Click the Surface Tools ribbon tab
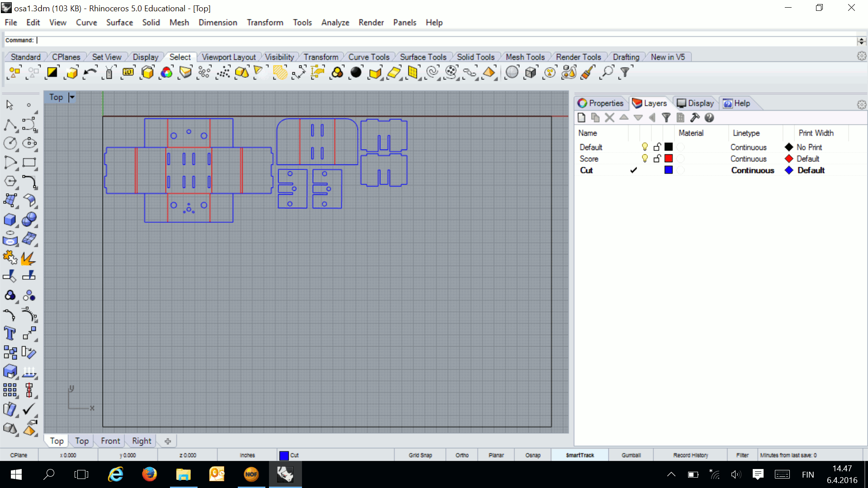 pos(423,56)
